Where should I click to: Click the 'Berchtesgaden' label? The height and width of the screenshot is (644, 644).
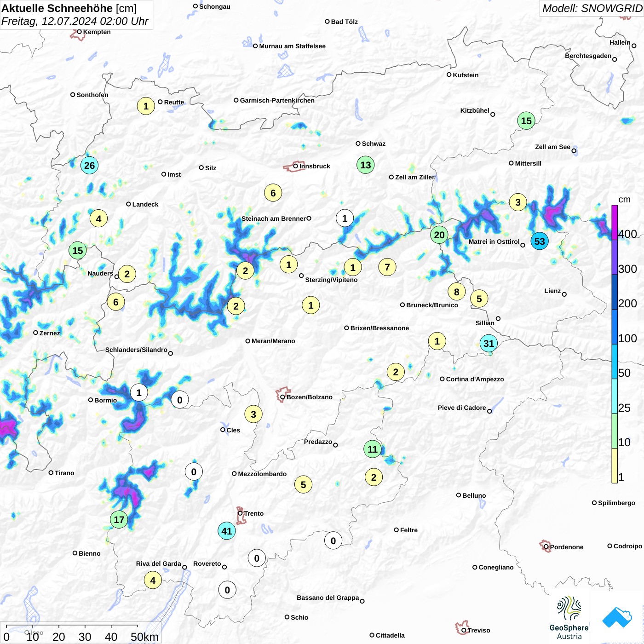(588, 56)
